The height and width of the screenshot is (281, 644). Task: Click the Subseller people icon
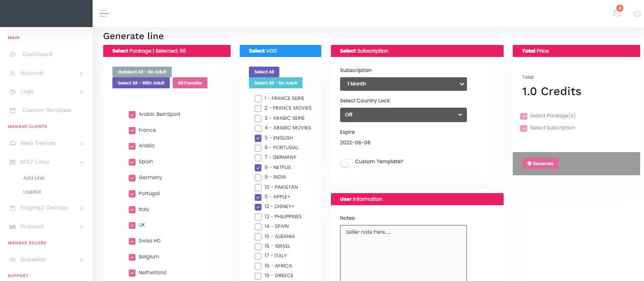point(13,260)
